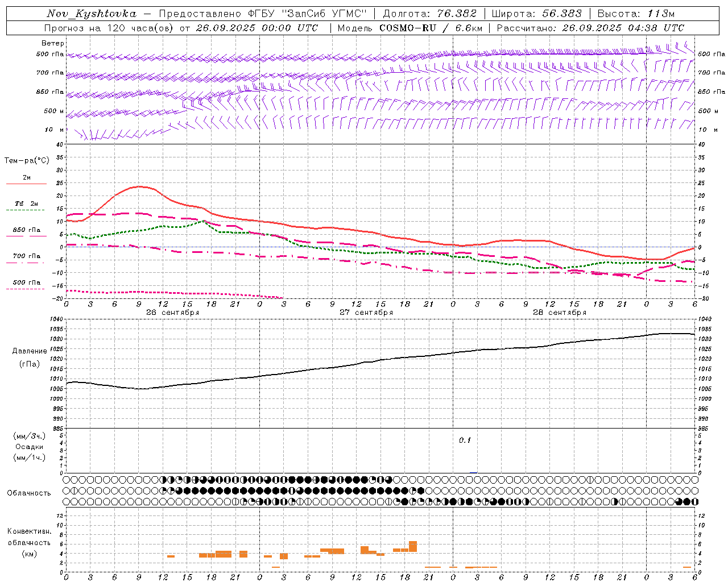Click the Высота: 113м value

636,14
